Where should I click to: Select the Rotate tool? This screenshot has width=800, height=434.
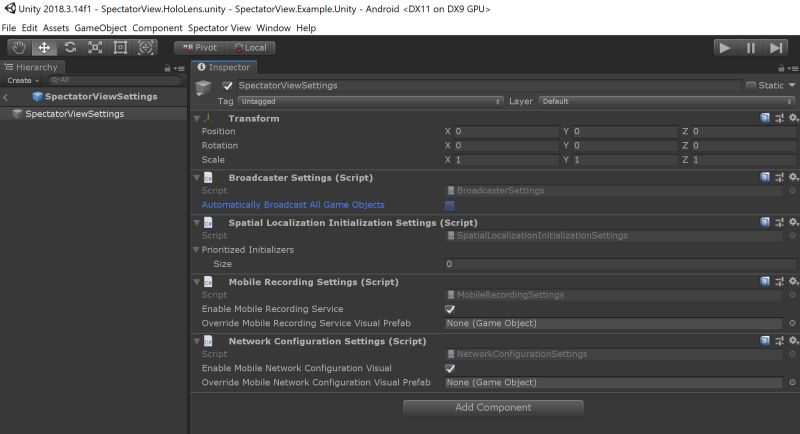(x=69, y=48)
